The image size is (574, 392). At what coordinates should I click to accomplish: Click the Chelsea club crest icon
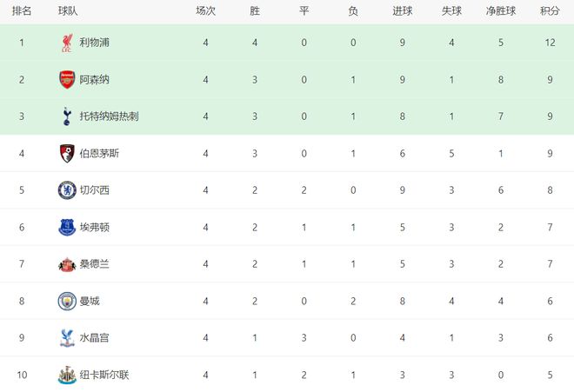pos(66,190)
